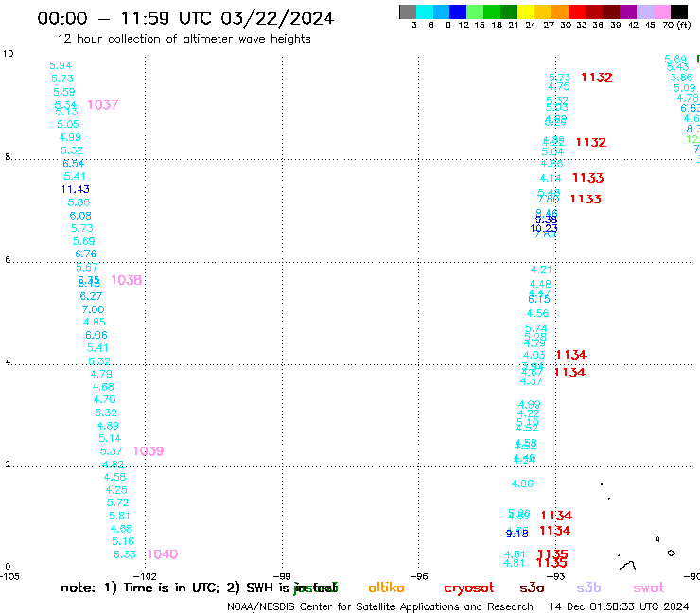The height and width of the screenshot is (615, 700).
Task: Click the wave height value '5.80'
Action: (79, 202)
